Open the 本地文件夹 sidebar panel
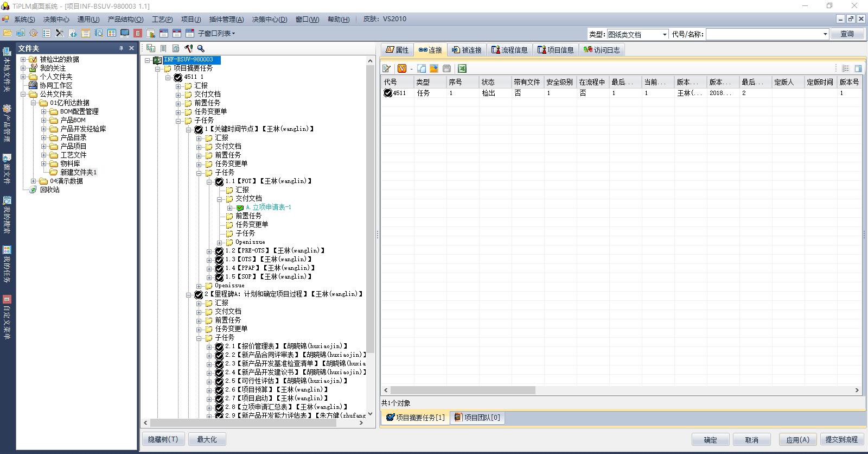 [x=7, y=70]
